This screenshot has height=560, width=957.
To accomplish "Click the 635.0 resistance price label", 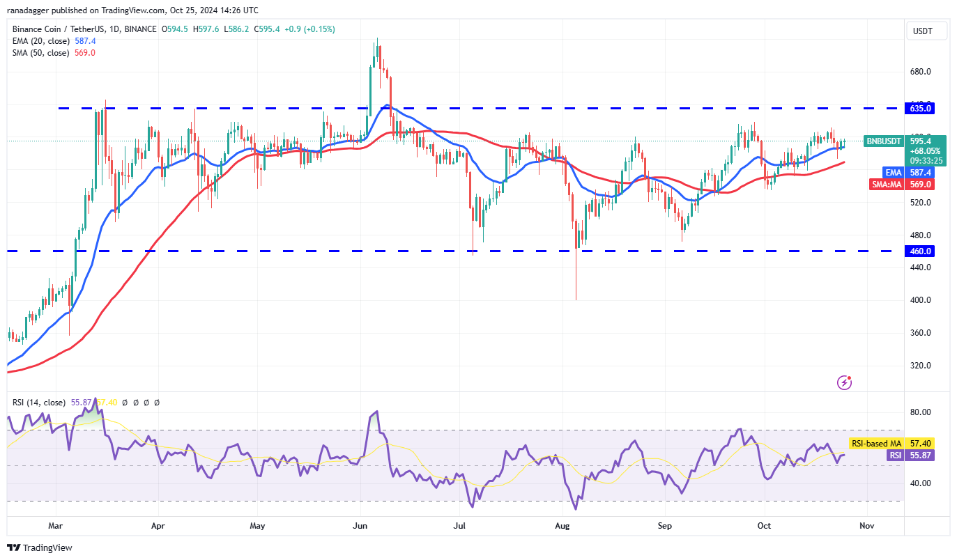I will coord(920,109).
